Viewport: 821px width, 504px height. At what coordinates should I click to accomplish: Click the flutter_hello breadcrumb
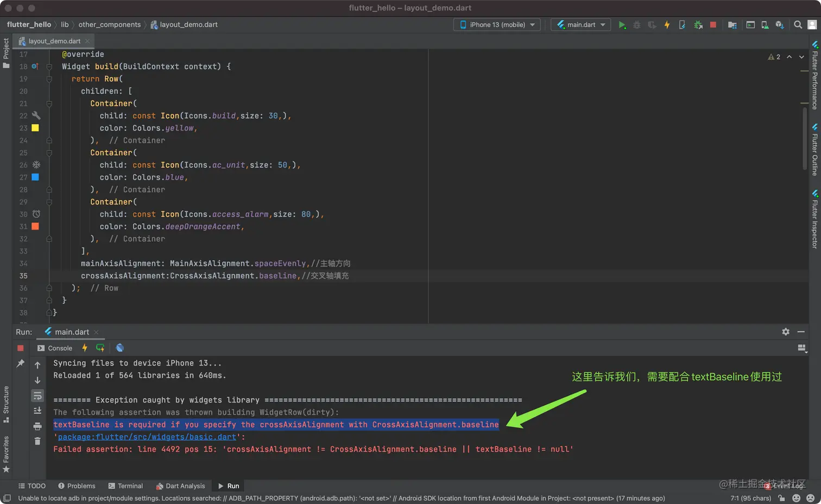29,24
